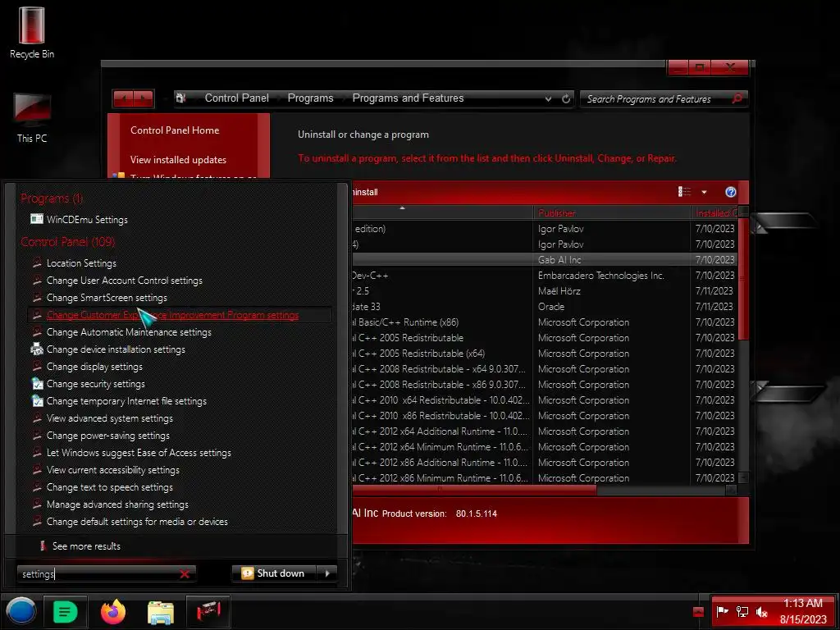Viewport: 840px width, 630px height.
Task: Select the Control Panel taskbar icon
Action: pos(208,611)
